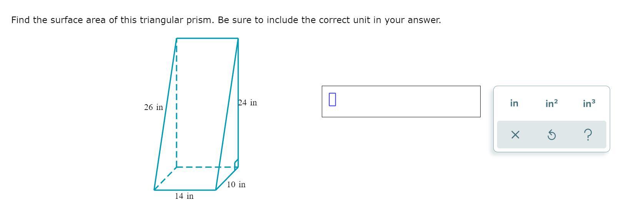Click the clear X icon in the unit panel

coord(515,135)
